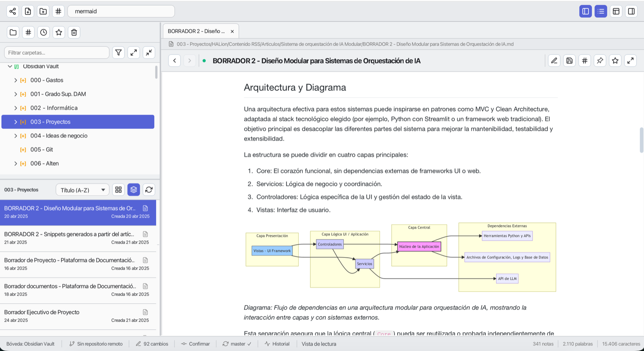The image size is (644, 351).
Task: Click the folder tree scrollbar
Action: point(156,72)
